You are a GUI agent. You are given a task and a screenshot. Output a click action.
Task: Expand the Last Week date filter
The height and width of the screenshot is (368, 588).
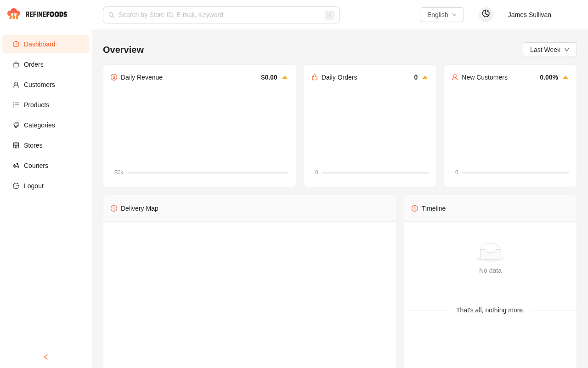pyautogui.click(x=549, y=50)
